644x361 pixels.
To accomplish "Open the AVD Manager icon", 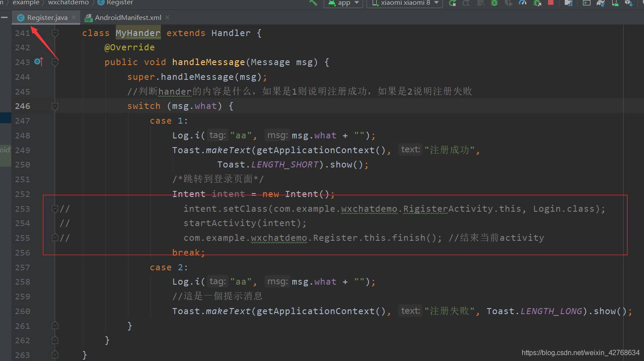I will point(615,3).
